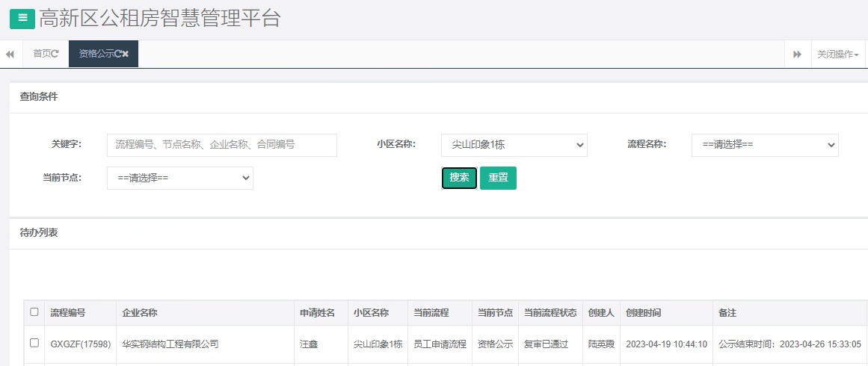This screenshot has height=366, width=868.
Task: Click the 公示结束时间 remark cell
Action: 790,344
